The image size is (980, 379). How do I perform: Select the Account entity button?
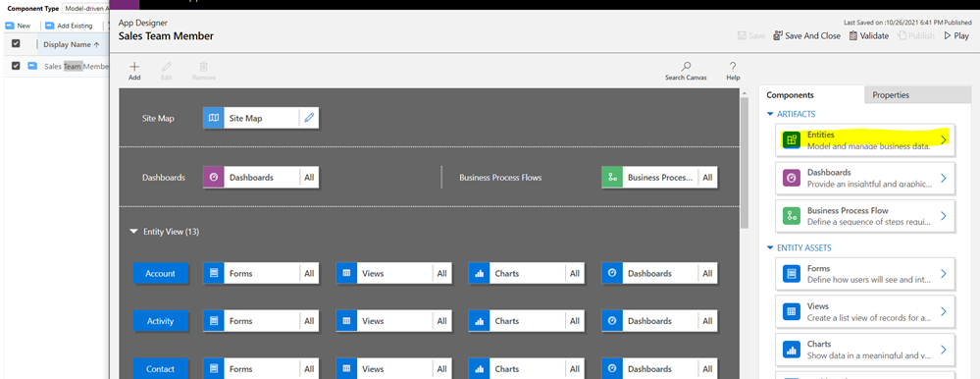point(161,273)
